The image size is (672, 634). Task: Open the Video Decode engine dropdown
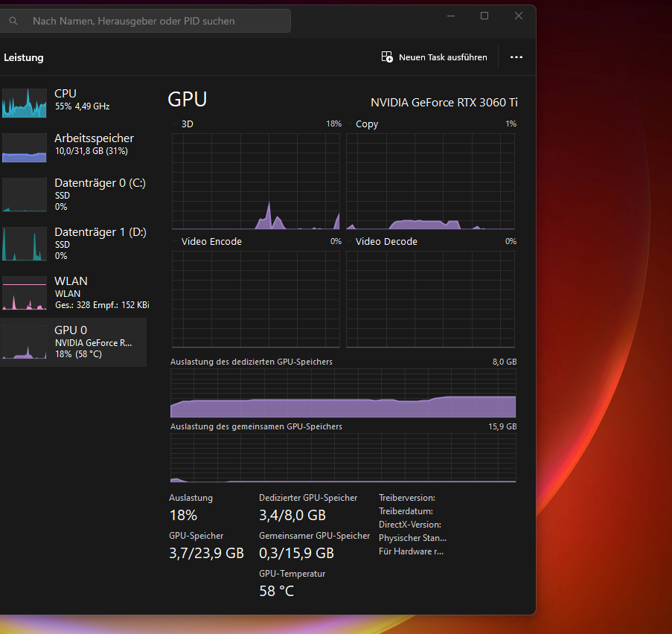click(x=349, y=241)
